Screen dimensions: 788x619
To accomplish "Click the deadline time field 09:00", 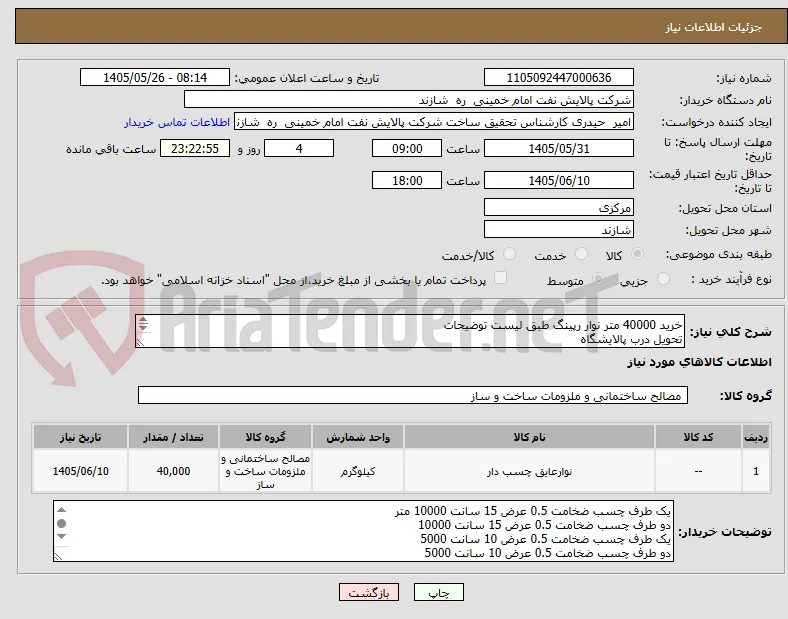I will [x=407, y=149].
